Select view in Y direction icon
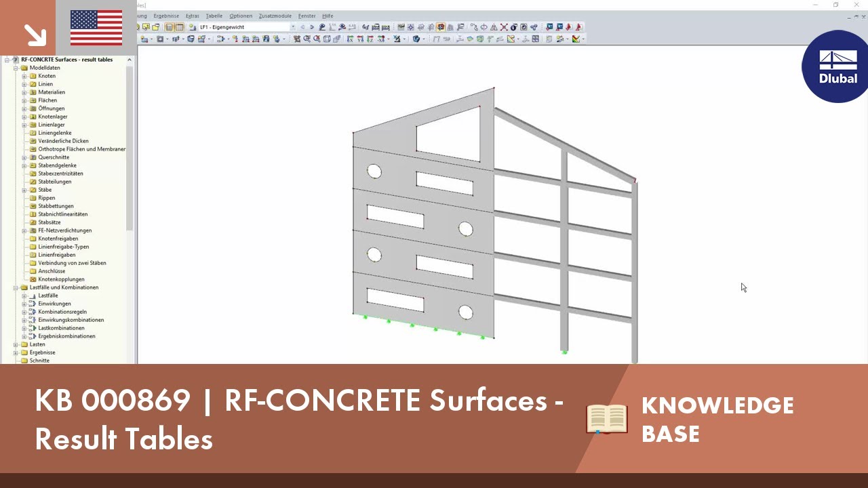This screenshot has height=488, width=868. click(359, 39)
